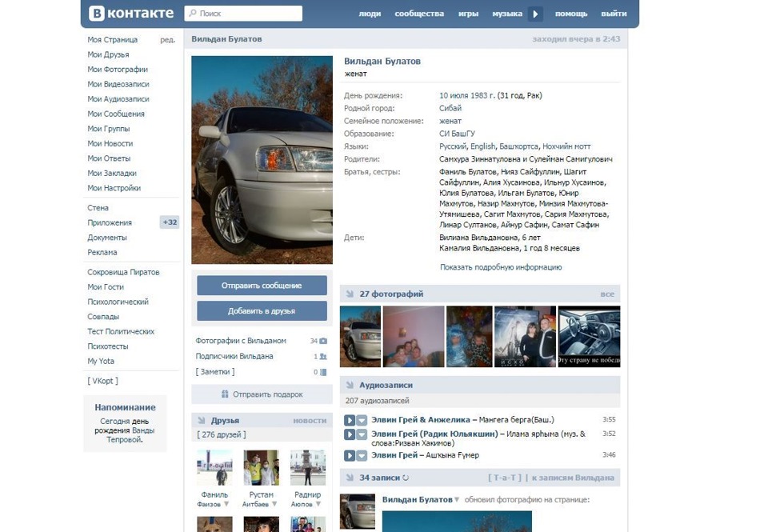Play the music player button in header

point(535,14)
